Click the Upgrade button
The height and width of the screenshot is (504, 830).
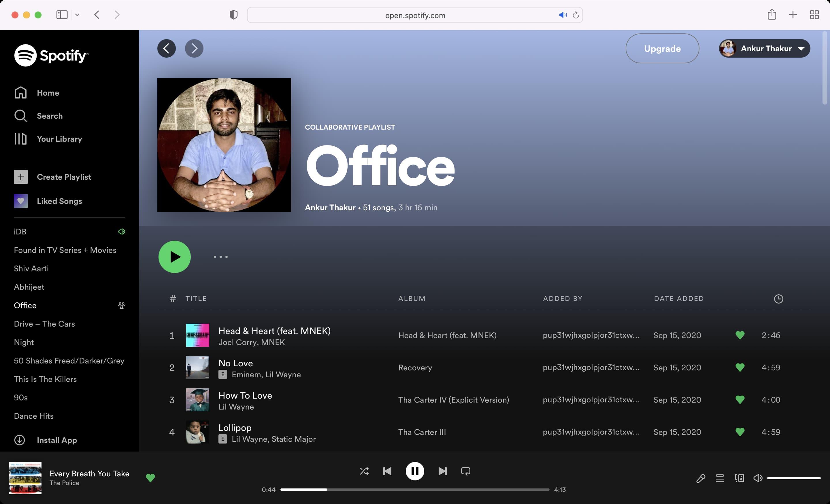[662, 48]
